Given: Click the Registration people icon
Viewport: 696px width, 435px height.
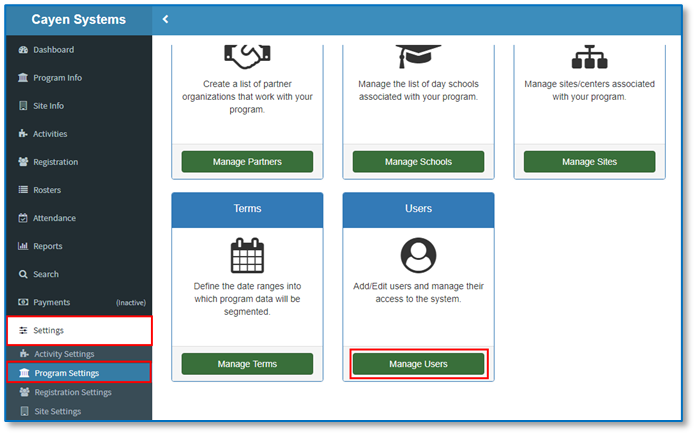Looking at the screenshot, I should 23,162.
